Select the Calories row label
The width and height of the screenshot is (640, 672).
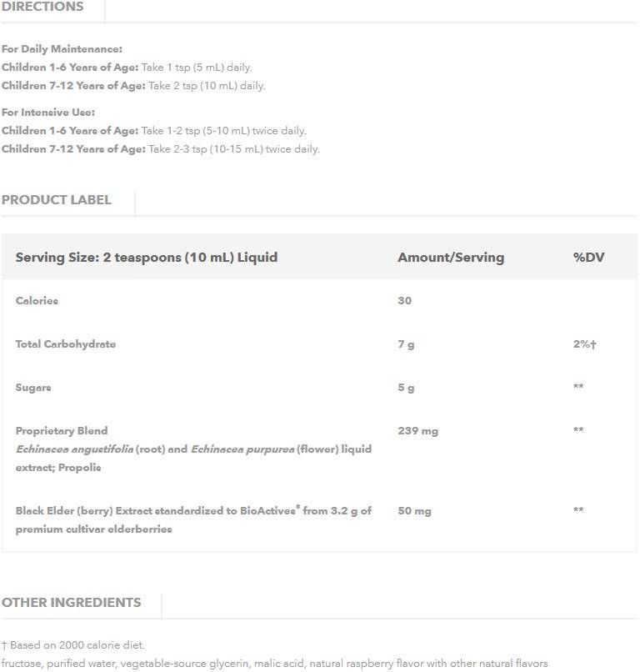click(37, 301)
